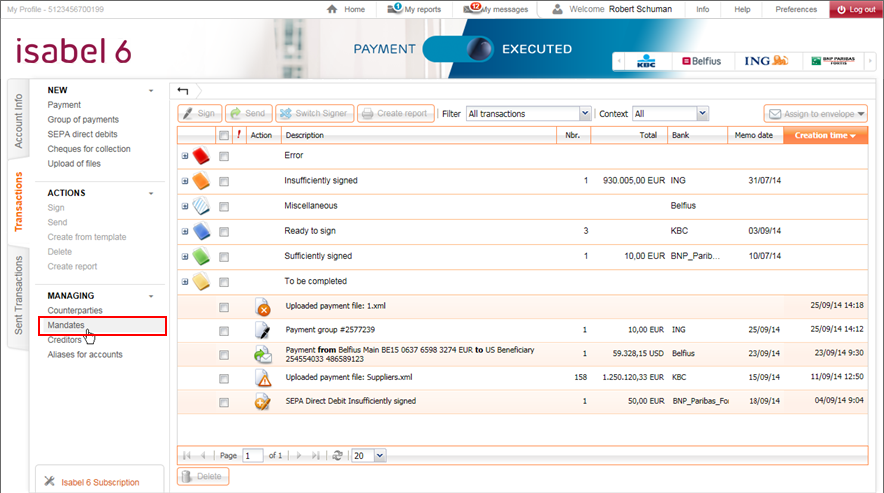Click the Home house icon

coord(332,9)
